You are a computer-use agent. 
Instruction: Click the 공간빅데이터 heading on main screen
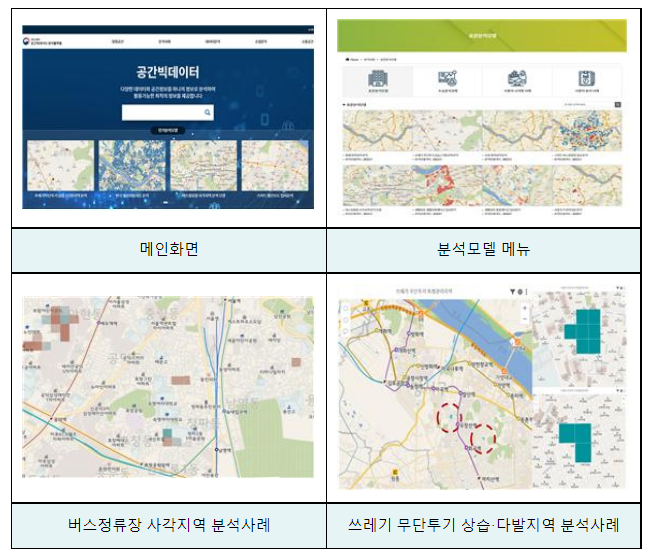coord(168,72)
